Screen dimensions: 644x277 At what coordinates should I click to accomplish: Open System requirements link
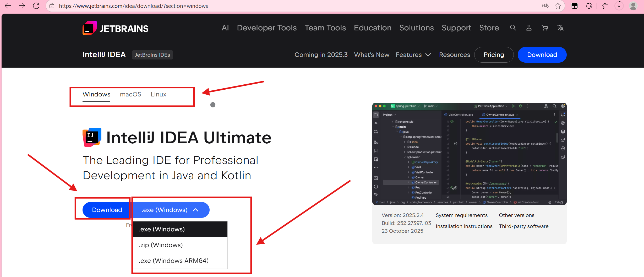(x=462, y=215)
